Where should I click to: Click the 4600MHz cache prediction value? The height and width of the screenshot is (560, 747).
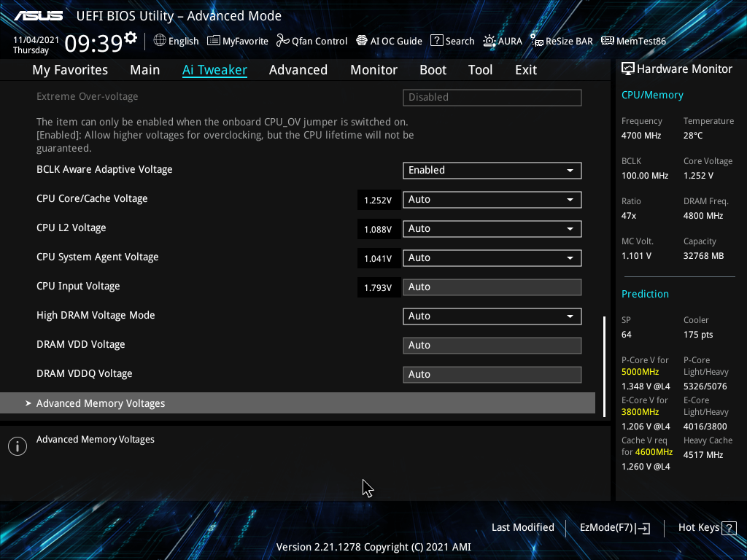tap(654, 452)
